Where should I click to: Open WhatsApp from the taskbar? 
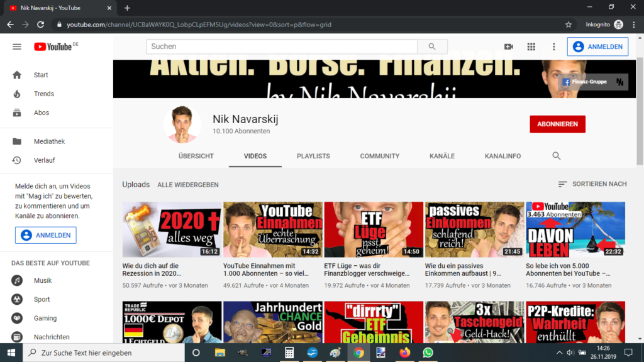(x=428, y=353)
